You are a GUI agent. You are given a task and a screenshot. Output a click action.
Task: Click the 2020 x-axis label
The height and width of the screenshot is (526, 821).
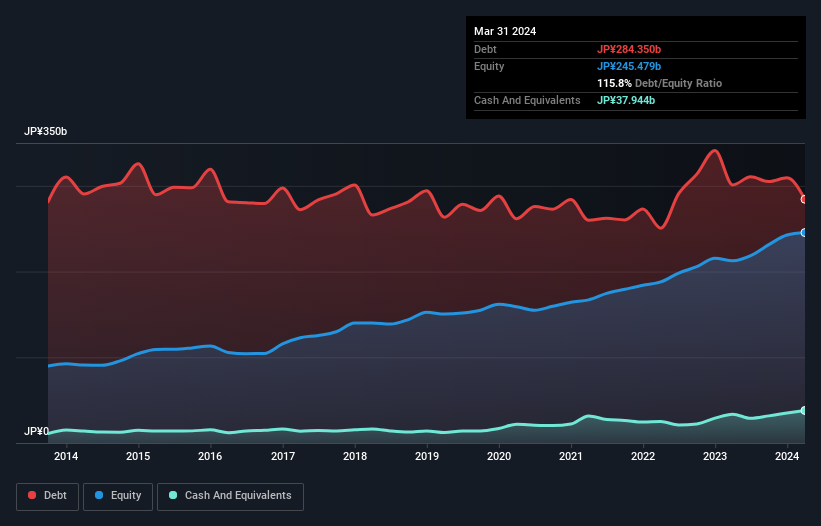click(x=499, y=456)
